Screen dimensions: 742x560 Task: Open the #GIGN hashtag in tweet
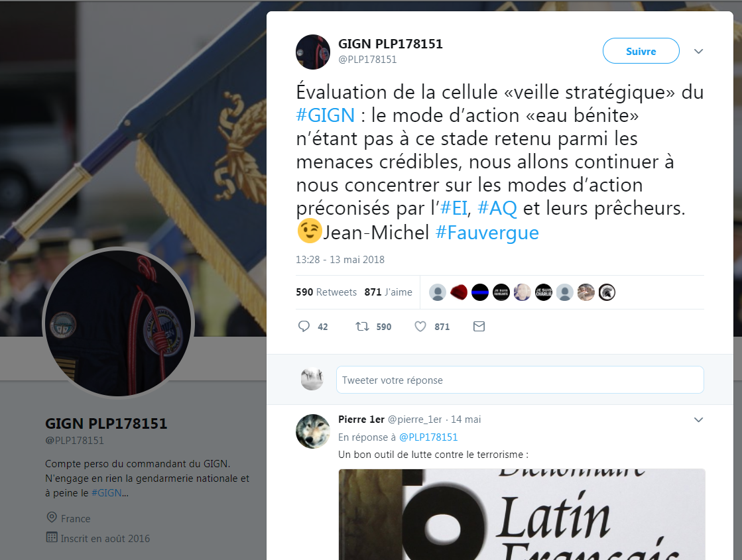point(326,115)
